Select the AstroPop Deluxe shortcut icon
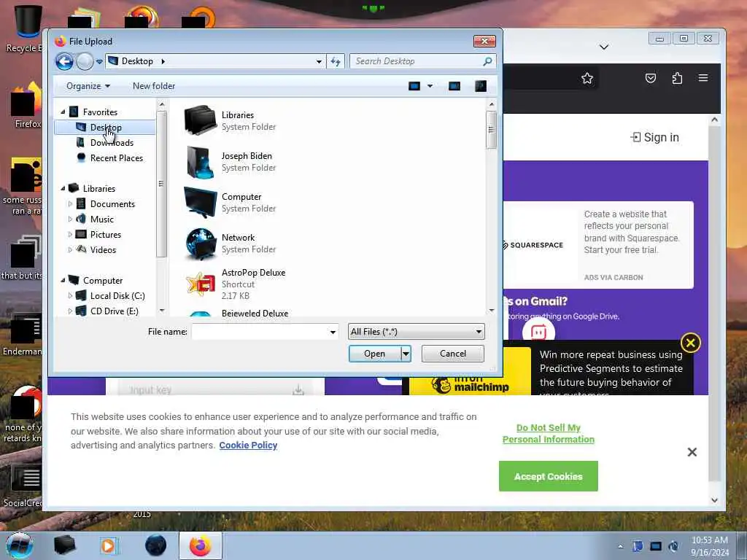Image resolution: width=747 pixels, height=560 pixels. pos(201,284)
